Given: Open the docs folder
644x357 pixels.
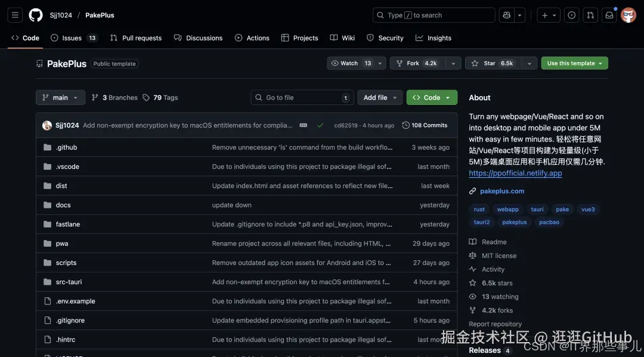Looking at the screenshot, I should click(x=63, y=205).
